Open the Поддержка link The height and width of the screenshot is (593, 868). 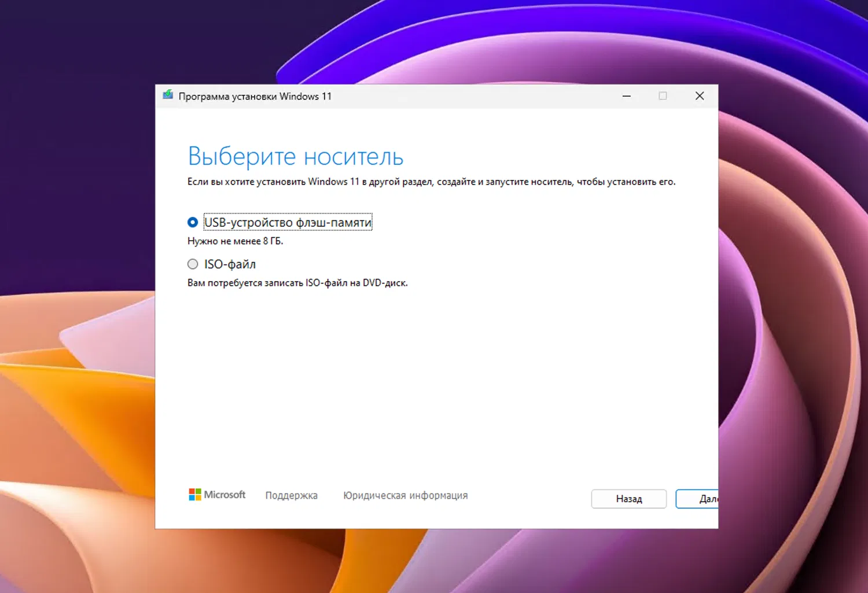tap(291, 495)
